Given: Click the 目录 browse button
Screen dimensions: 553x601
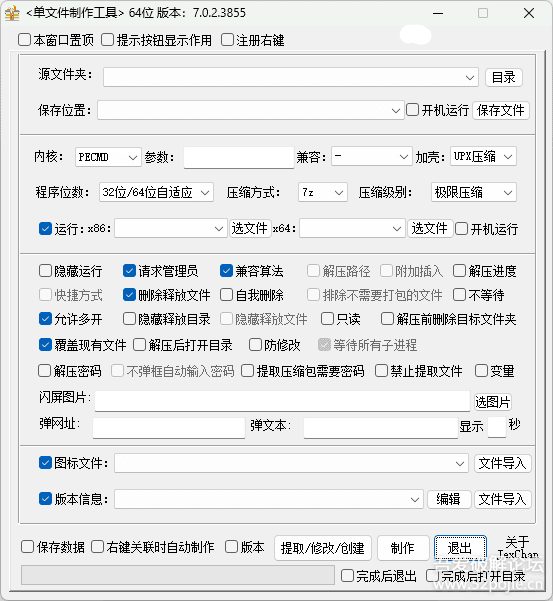Looking at the screenshot, I should tap(504, 77).
